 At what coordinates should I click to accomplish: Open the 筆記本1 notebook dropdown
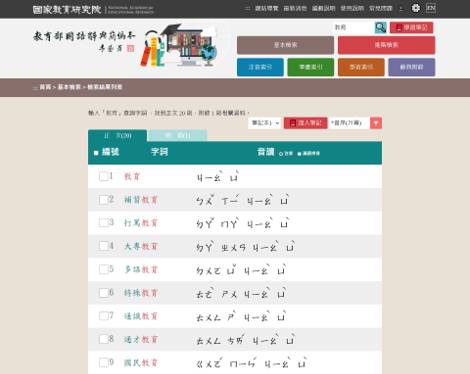pyautogui.click(x=264, y=123)
